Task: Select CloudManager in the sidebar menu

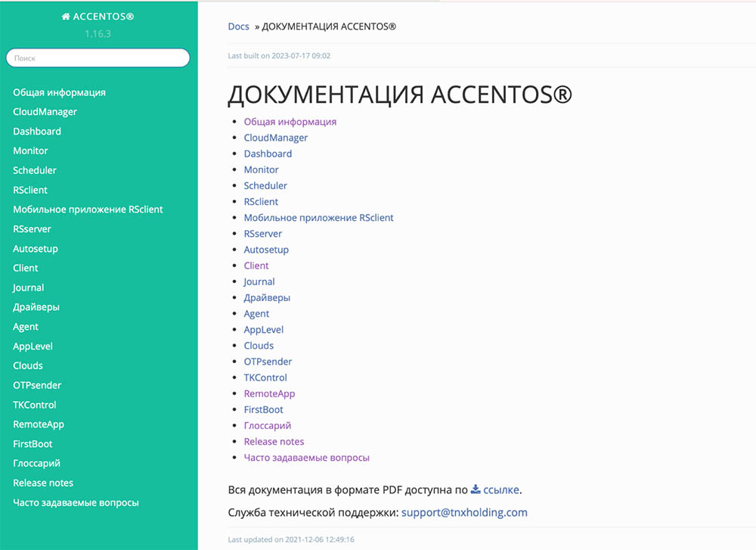Action: 45,112
